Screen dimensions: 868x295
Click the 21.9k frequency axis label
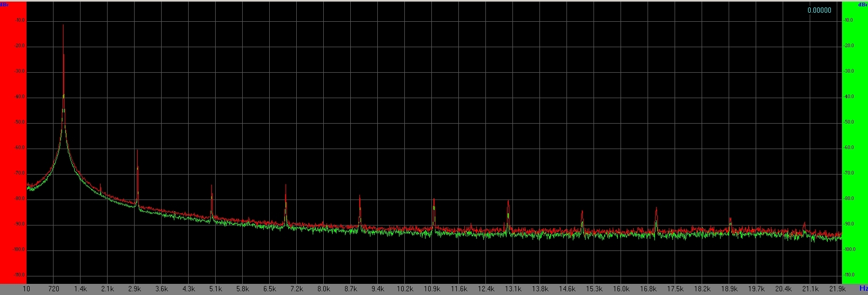click(x=837, y=289)
